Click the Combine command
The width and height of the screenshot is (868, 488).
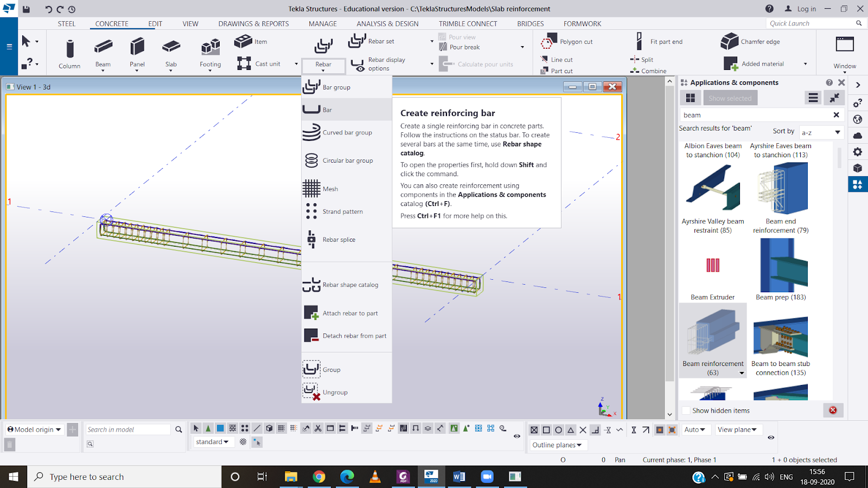point(648,71)
